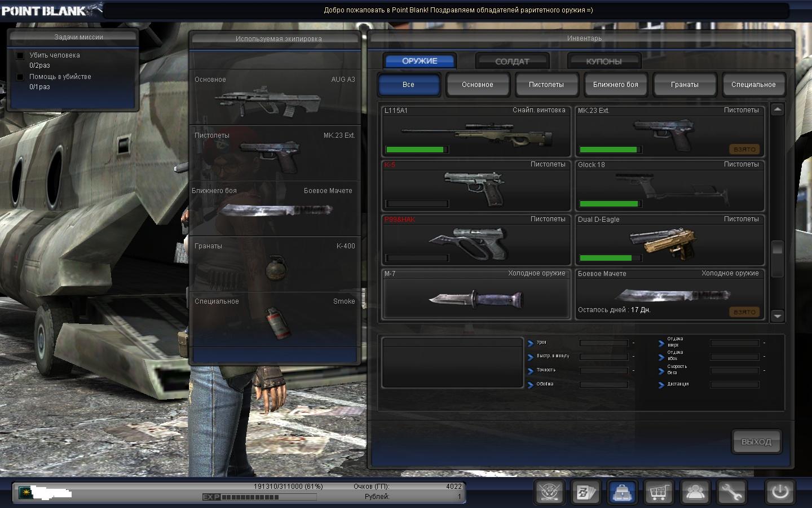
Task: Open the shopping cart store icon
Action: 658,492
